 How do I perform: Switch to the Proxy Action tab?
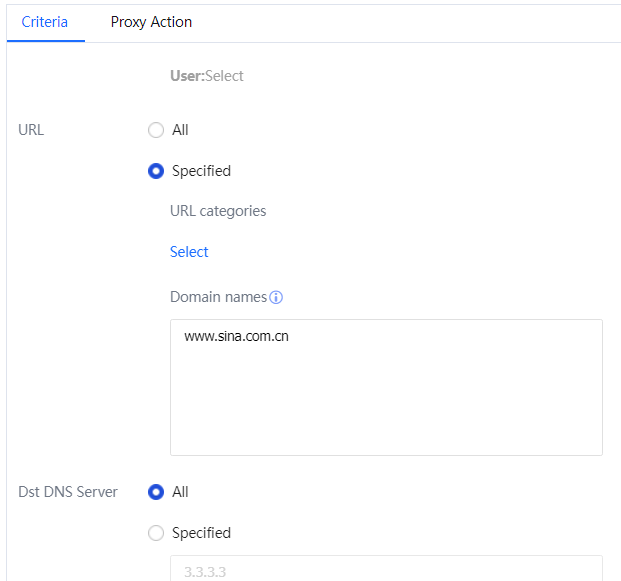click(151, 22)
